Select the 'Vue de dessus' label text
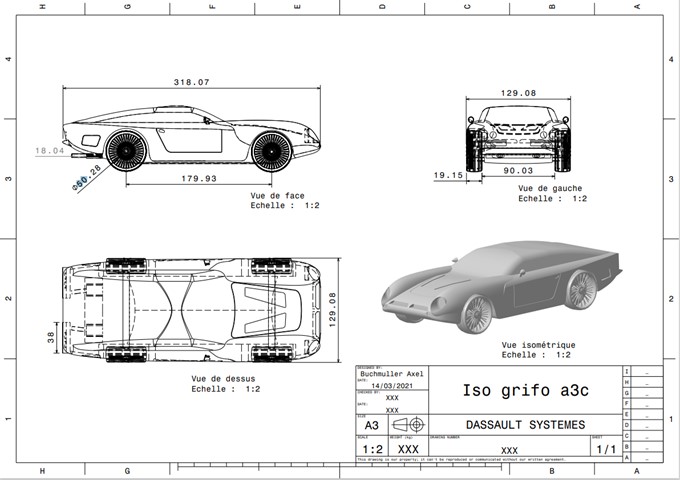 [x=222, y=379]
